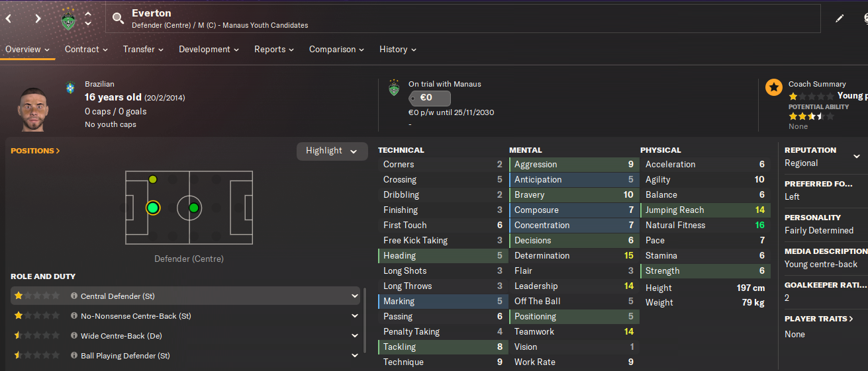Screen dimensions: 868x371
Task: Open the PLAYER TRAITS link
Action: tap(819, 319)
